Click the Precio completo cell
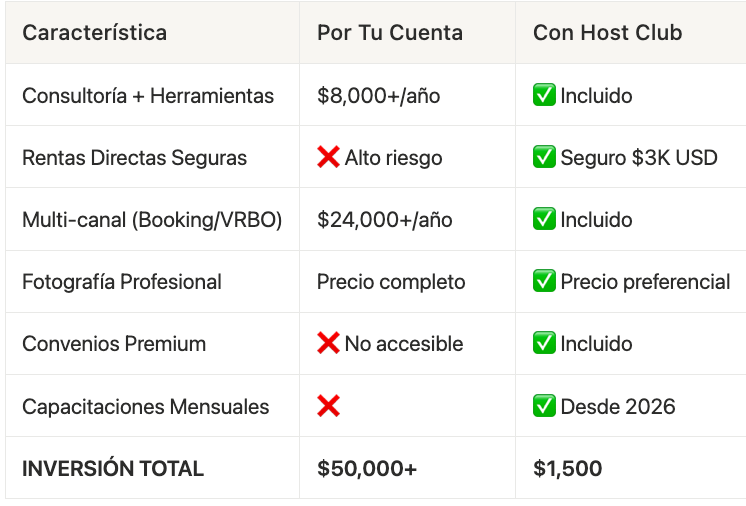 point(391,282)
